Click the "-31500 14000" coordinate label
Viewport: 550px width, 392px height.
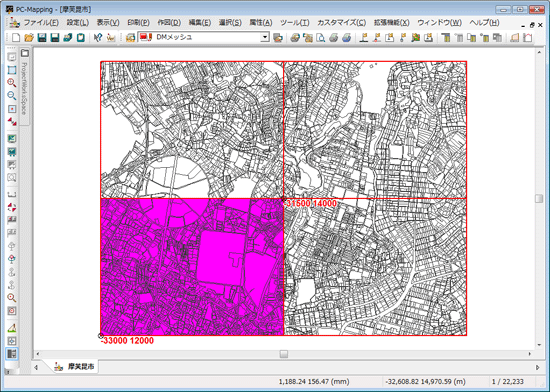coord(310,203)
